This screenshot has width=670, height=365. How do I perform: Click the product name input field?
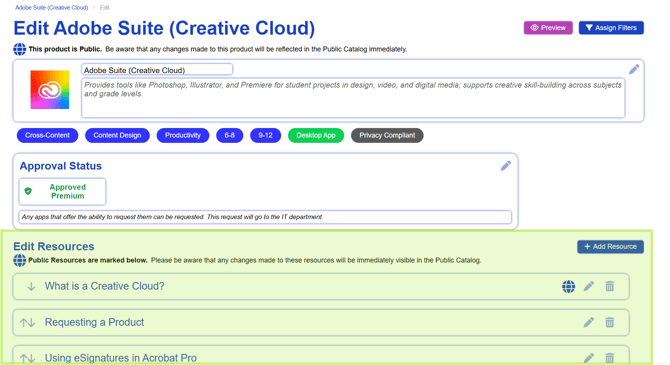click(x=157, y=70)
